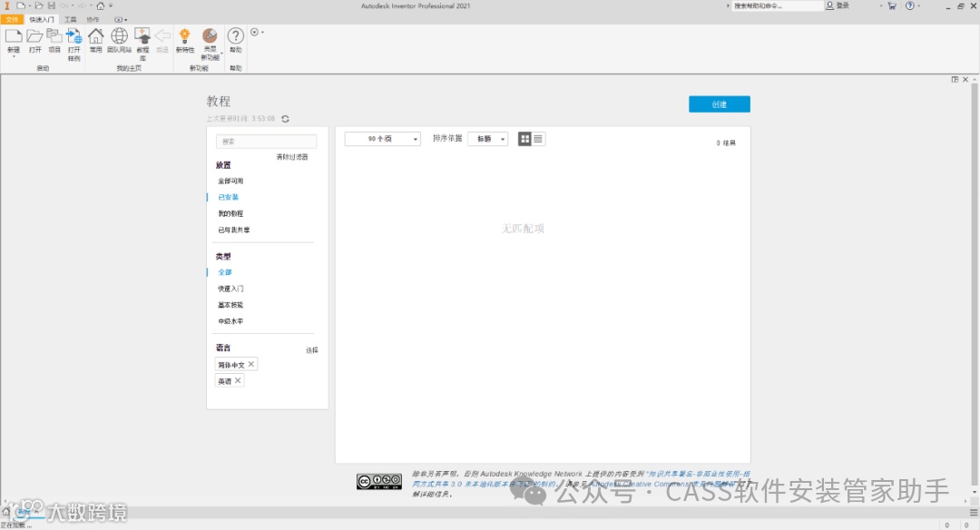Click the Creative Commons license badge
The image size is (980, 530).
(379, 481)
